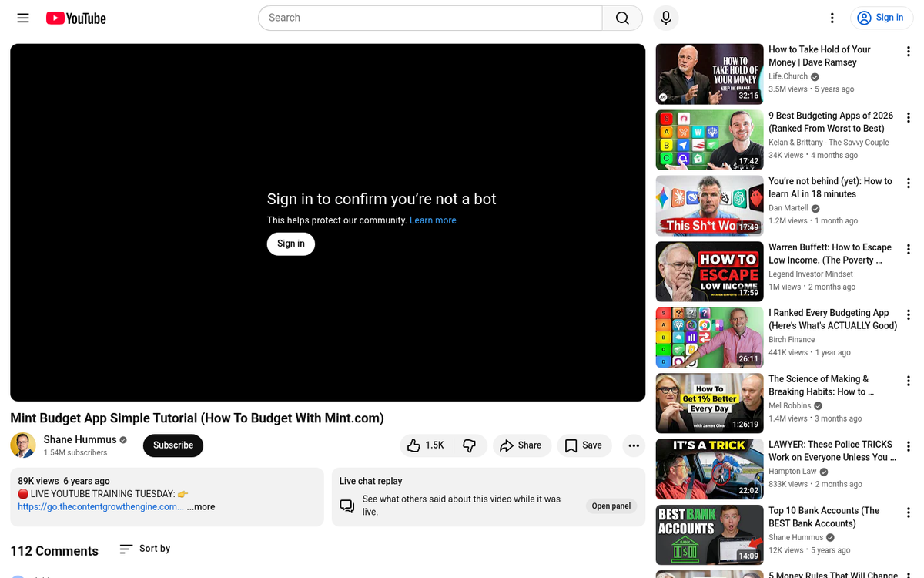Dislike the video with the thumbs down
This screenshot has height=578, width=924.
(x=470, y=445)
